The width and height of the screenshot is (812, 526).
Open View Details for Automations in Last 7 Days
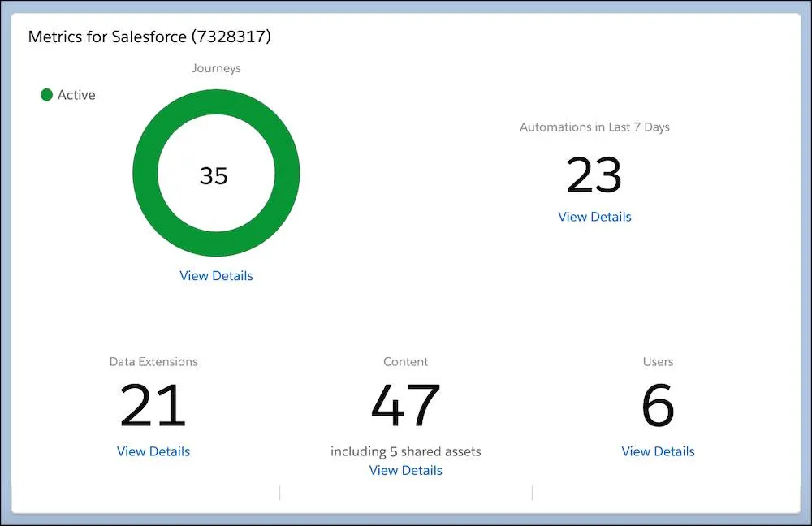click(x=594, y=217)
